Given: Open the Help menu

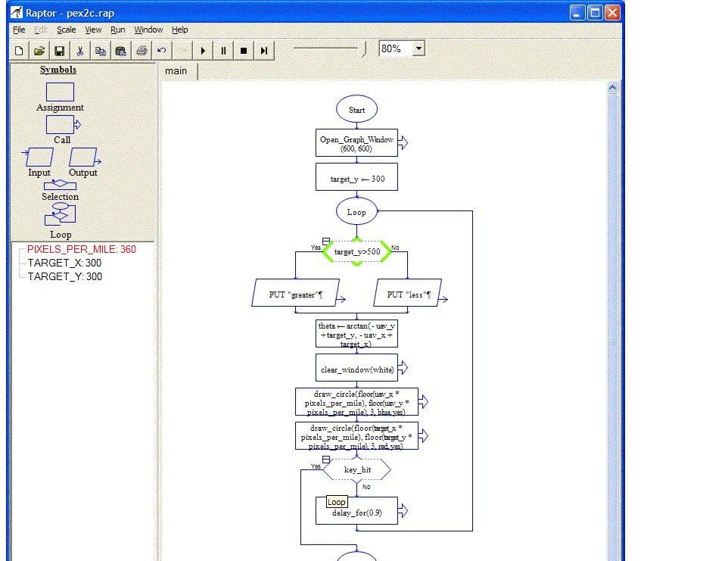Looking at the screenshot, I should [179, 30].
